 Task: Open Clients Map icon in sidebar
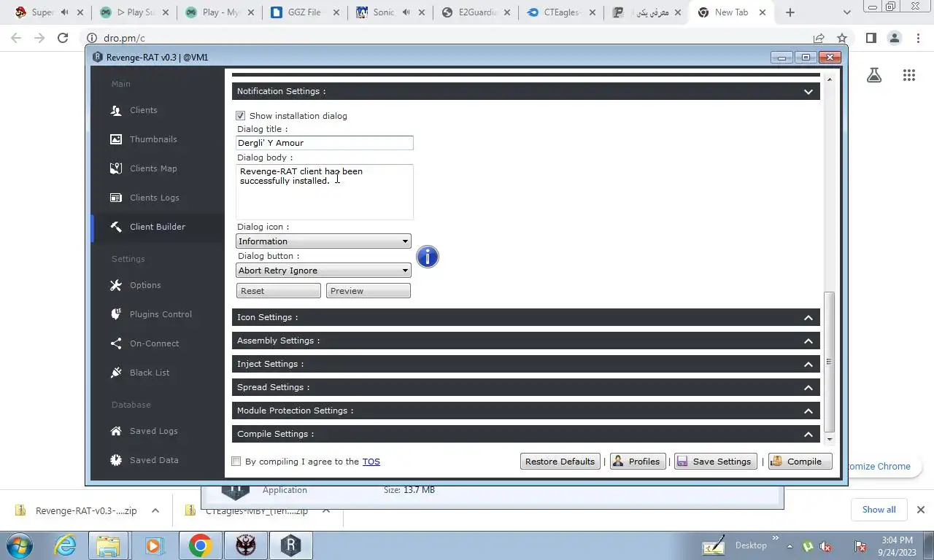(x=116, y=168)
